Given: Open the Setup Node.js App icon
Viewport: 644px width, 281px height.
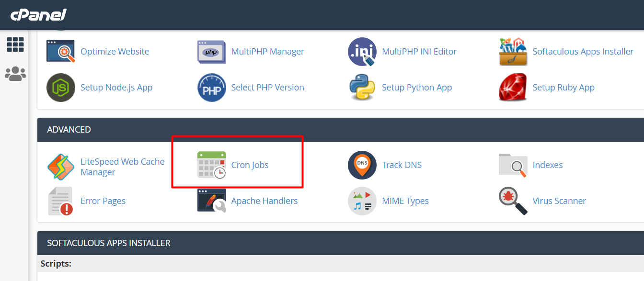Looking at the screenshot, I should pos(61,88).
